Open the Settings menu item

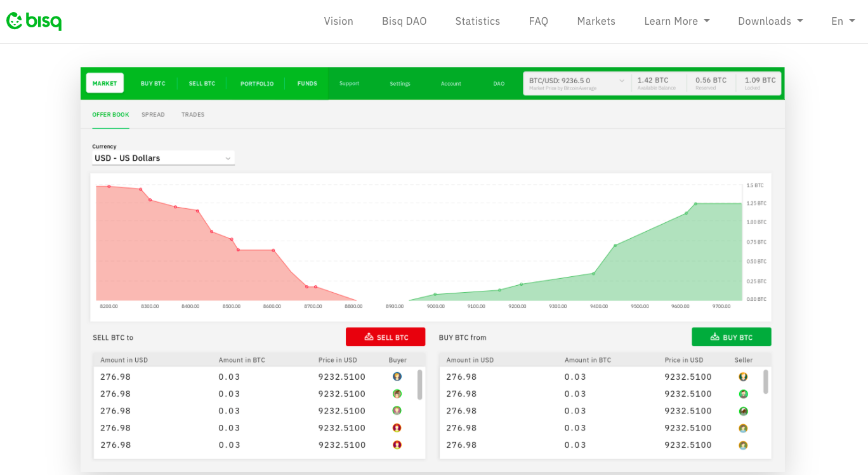400,84
